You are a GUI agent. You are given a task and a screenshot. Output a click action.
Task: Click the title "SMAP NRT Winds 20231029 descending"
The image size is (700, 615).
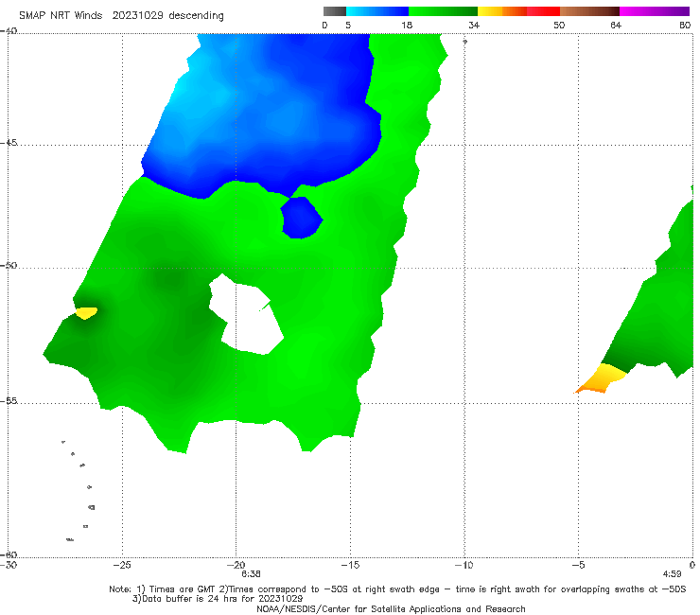[121, 15]
